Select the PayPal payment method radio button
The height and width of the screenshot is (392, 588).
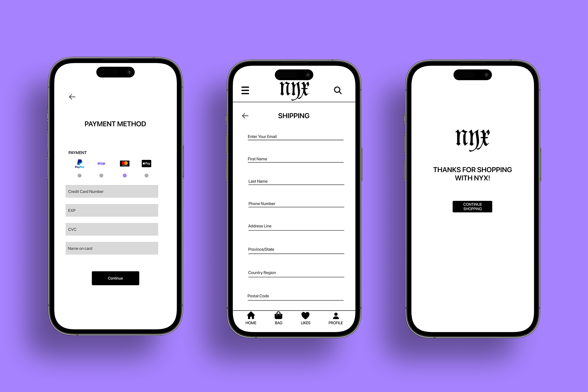80,175
